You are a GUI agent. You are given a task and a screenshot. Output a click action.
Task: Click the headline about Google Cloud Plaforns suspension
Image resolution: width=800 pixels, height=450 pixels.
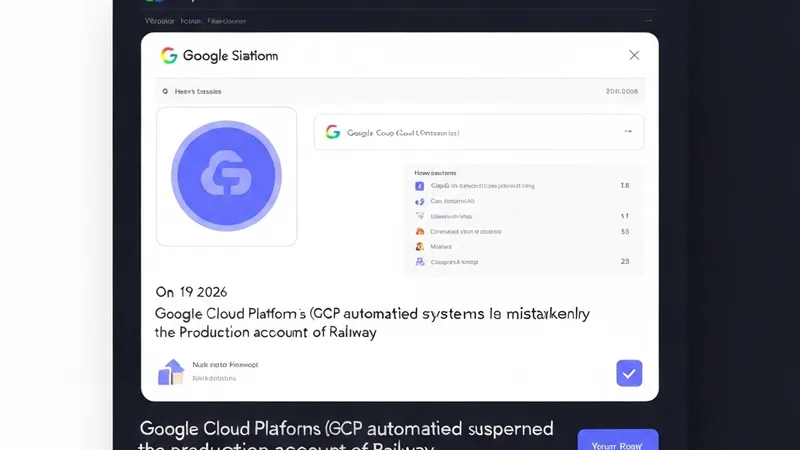(x=346, y=436)
